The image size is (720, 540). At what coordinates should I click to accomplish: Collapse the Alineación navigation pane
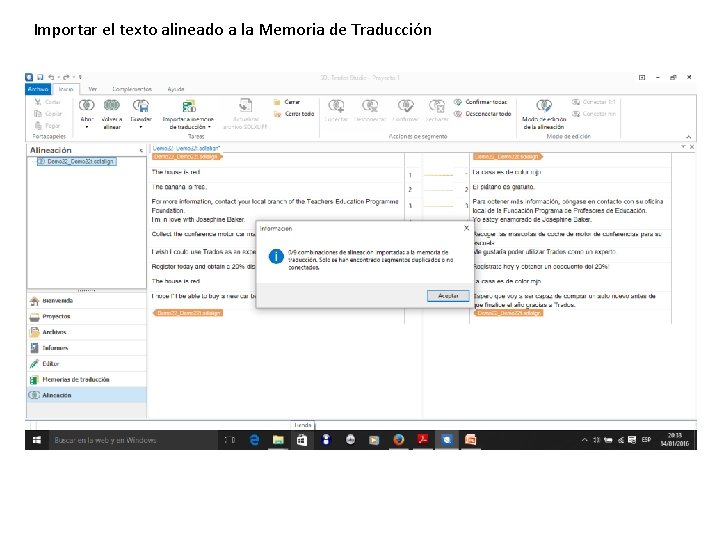tap(141, 151)
